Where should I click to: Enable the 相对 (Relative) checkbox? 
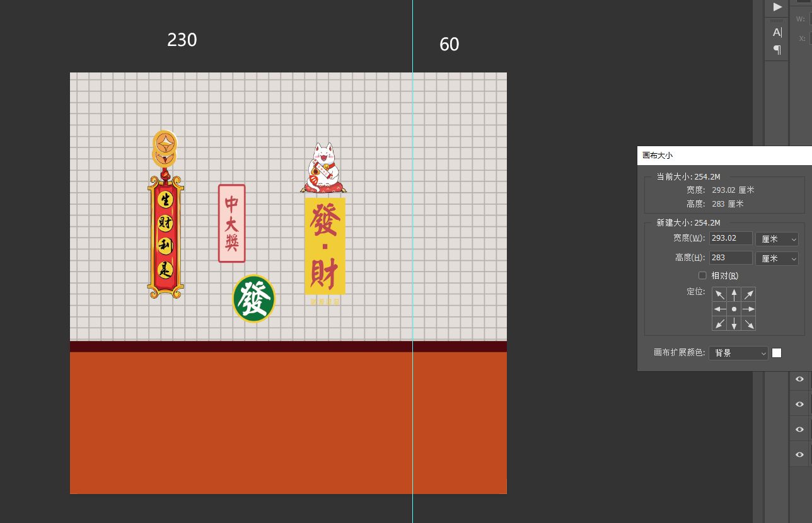pos(702,275)
